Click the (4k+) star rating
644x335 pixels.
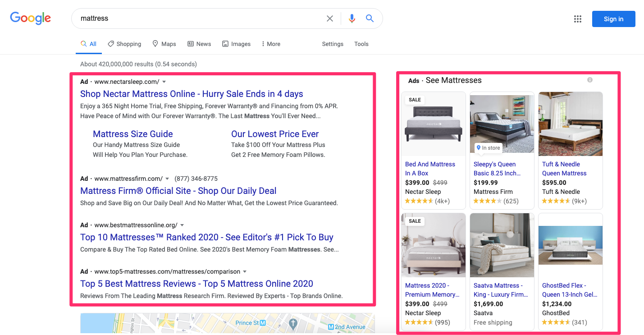pos(427,201)
